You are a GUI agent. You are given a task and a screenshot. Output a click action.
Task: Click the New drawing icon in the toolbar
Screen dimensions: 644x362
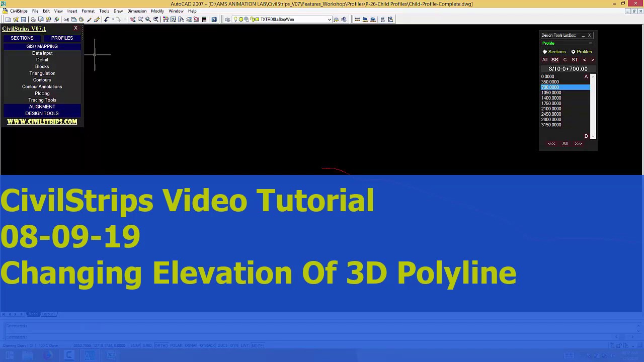coord(8,19)
